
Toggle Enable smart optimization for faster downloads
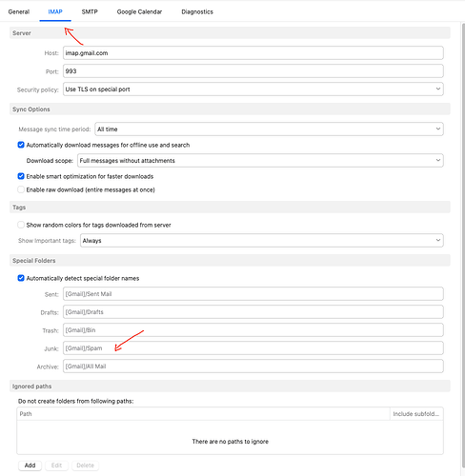(x=21, y=176)
